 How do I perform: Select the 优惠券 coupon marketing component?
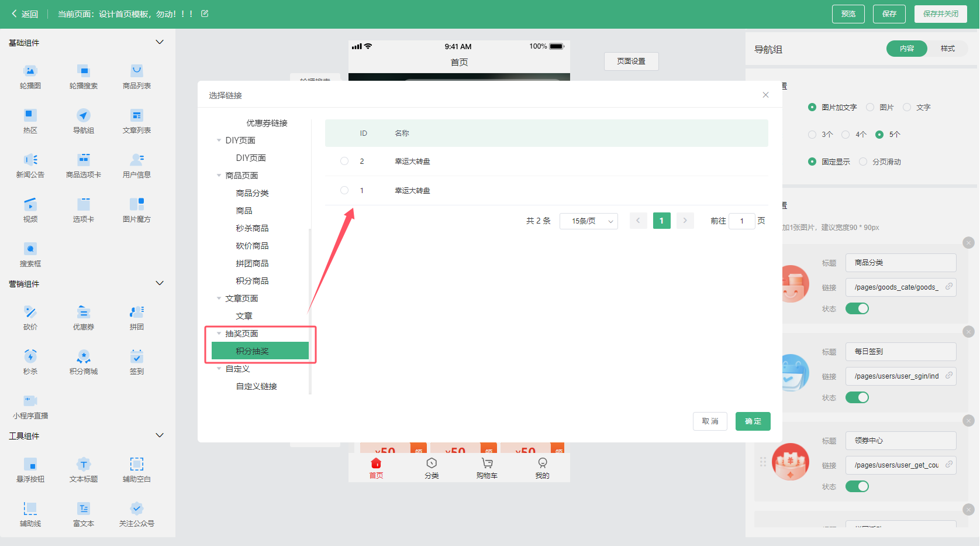pyautogui.click(x=84, y=318)
